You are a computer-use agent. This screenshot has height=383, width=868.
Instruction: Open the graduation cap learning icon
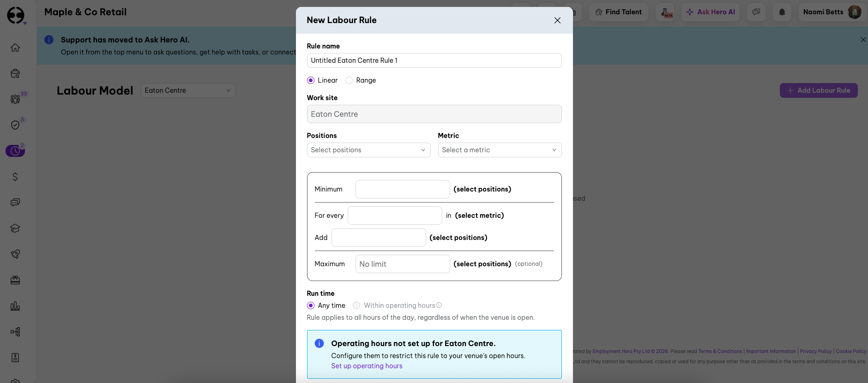15,228
